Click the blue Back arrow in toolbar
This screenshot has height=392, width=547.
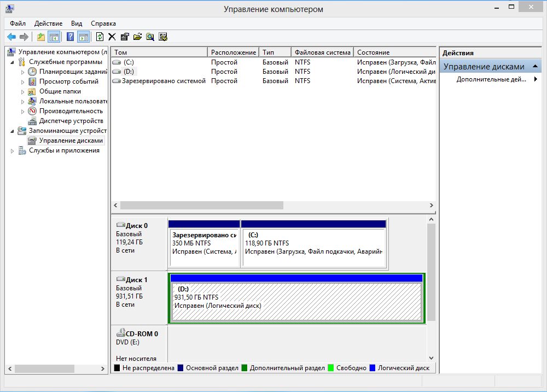point(11,37)
